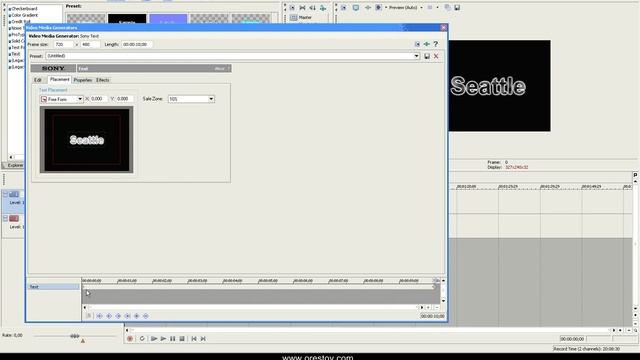Go to end in transport bar
Image resolution: width=640 pixels, height=360 pixels.
[203, 339]
